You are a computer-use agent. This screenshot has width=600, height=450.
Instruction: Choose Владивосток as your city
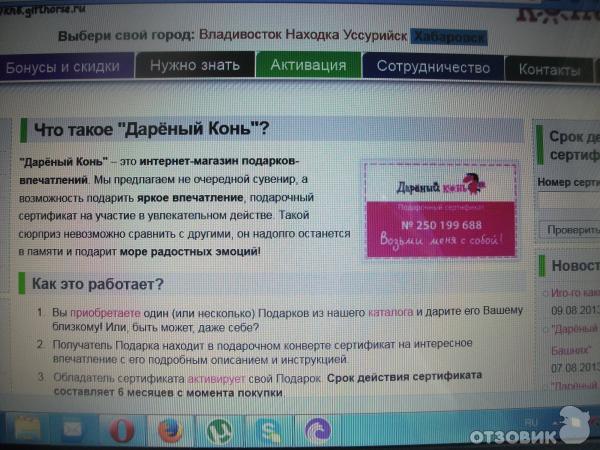point(240,34)
